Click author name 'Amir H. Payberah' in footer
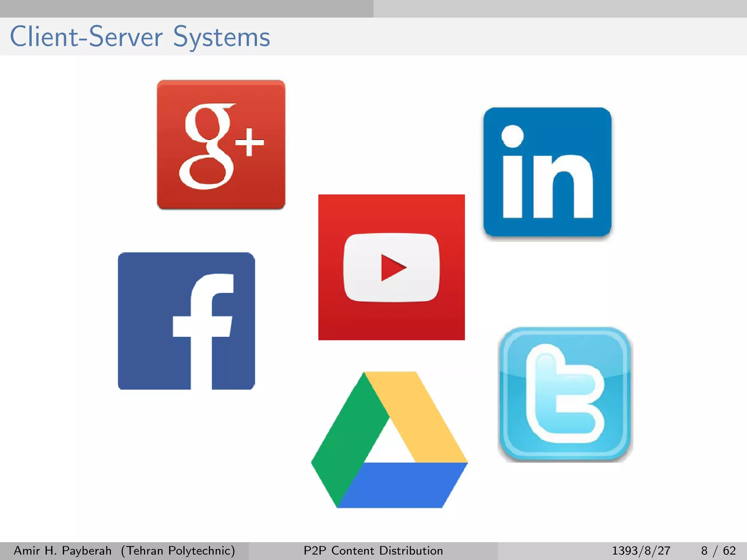 pyautogui.click(x=62, y=551)
